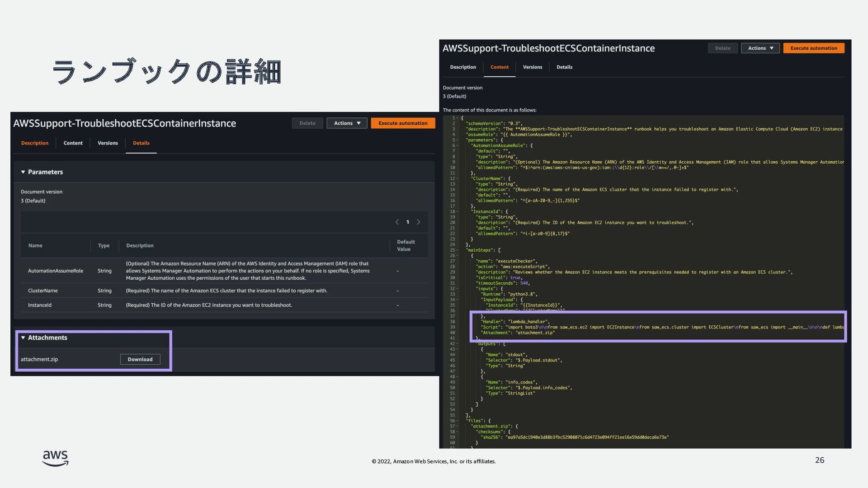
Task: Click the Attachment attachment.zip code line
Action: coord(518,333)
